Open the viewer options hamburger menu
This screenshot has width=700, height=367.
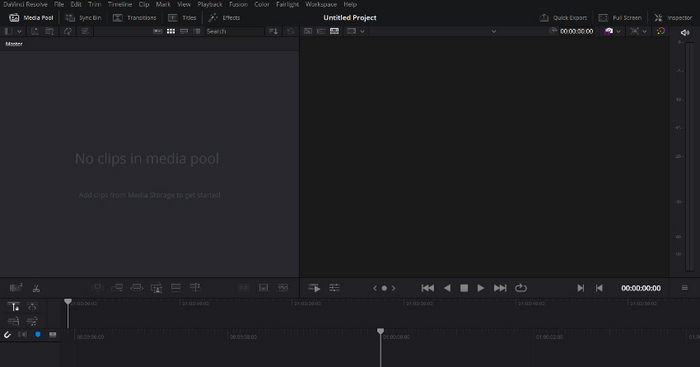click(684, 288)
